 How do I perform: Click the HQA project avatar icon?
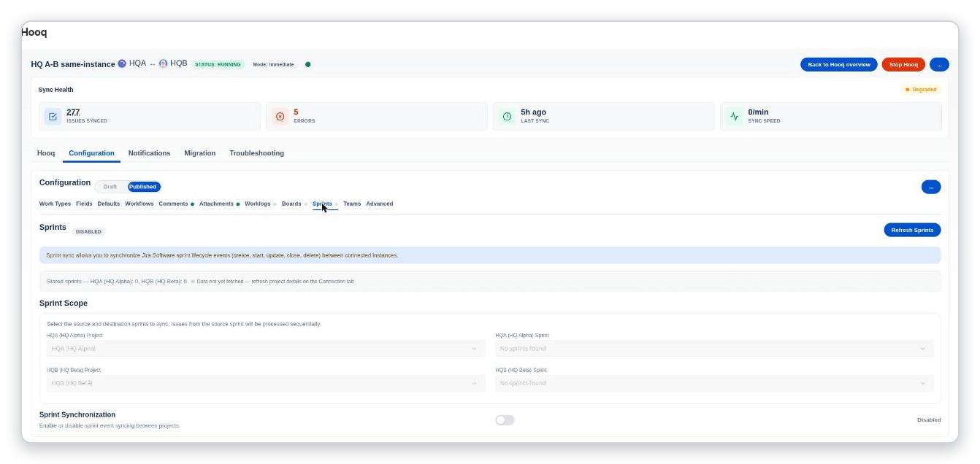(122, 63)
